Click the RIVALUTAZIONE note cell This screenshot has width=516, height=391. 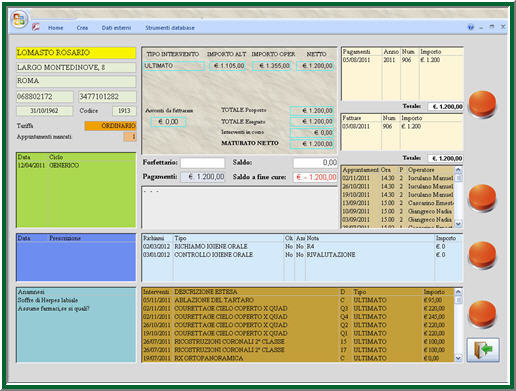[331, 255]
